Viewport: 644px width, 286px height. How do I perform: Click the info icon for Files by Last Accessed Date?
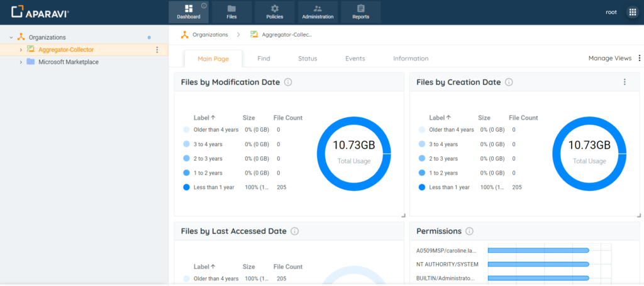tap(294, 231)
